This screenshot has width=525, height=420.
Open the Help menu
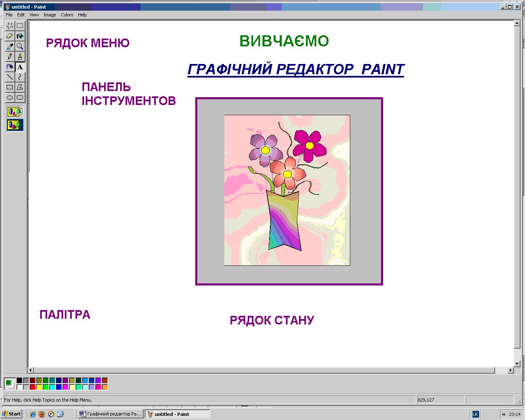click(x=82, y=15)
